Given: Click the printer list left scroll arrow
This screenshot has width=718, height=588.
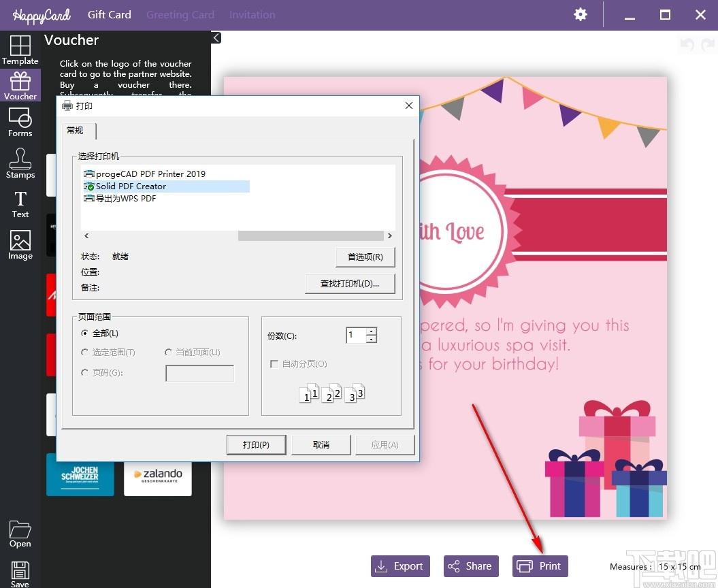Looking at the screenshot, I should [86, 235].
